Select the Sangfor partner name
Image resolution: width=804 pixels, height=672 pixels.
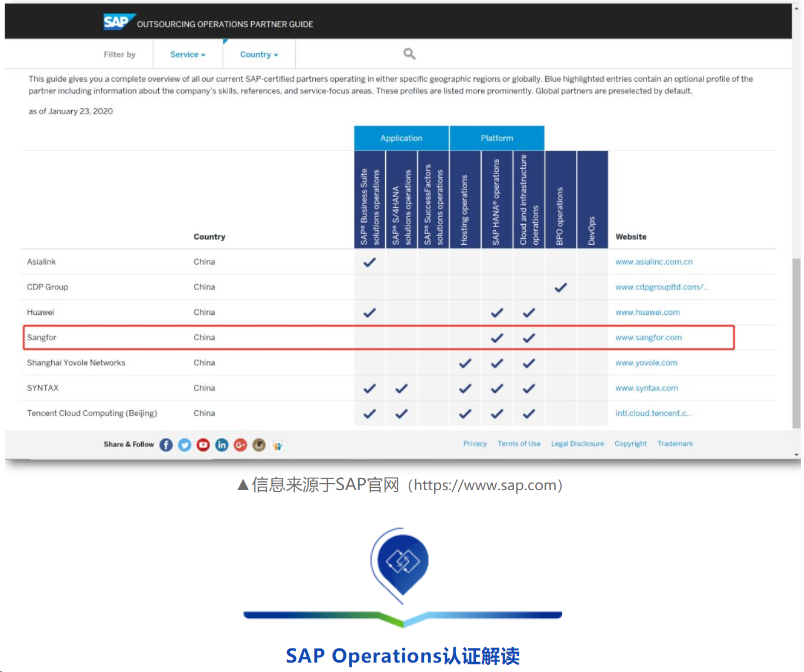click(x=42, y=338)
